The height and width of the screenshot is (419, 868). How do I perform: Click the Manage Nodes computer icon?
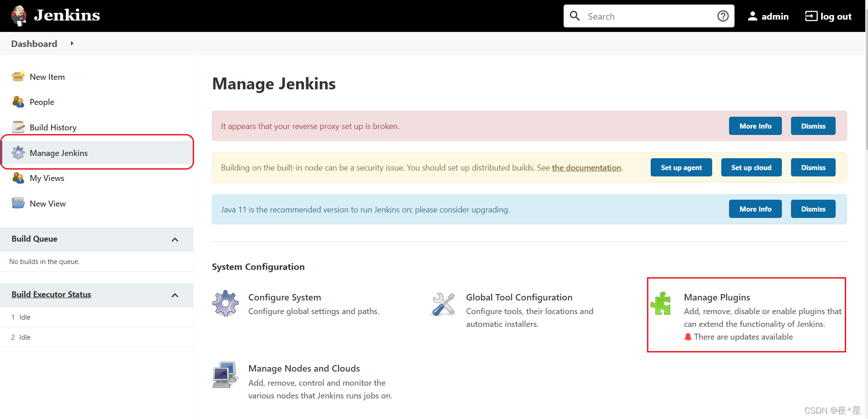point(225,375)
